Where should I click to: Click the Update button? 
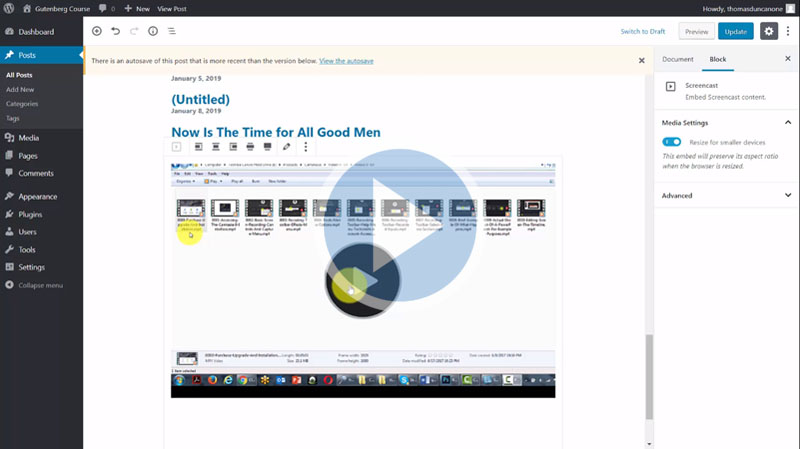[735, 31]
